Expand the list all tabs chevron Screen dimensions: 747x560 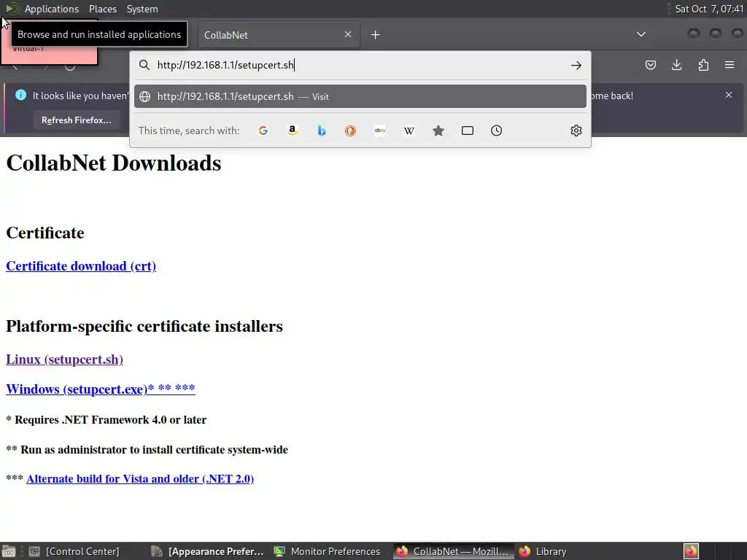pyautogui.click(x=641, y=34)
